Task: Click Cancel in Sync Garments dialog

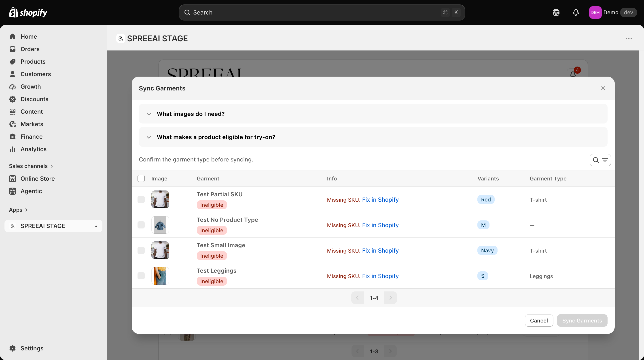Action: [x=539, y=320]
